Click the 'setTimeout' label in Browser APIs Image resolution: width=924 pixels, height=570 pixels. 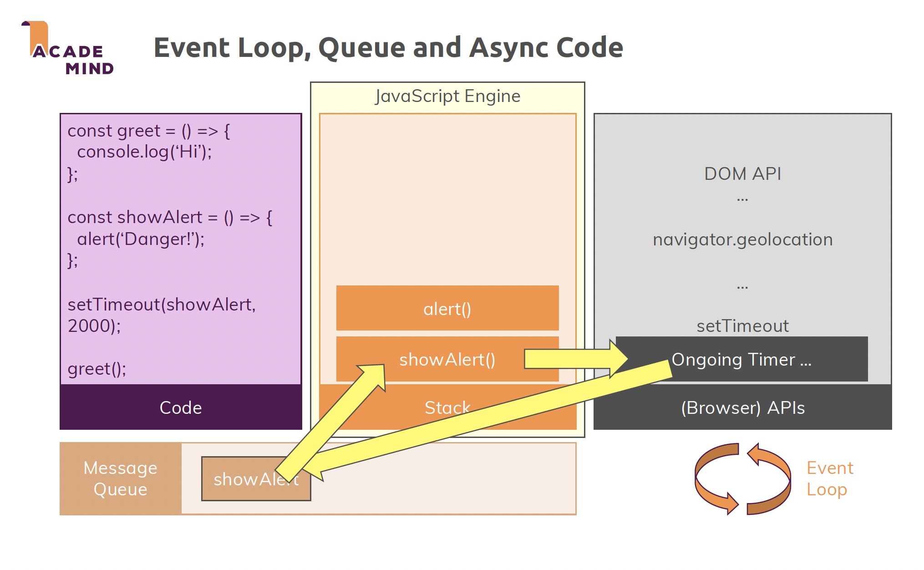click(742, 326)
